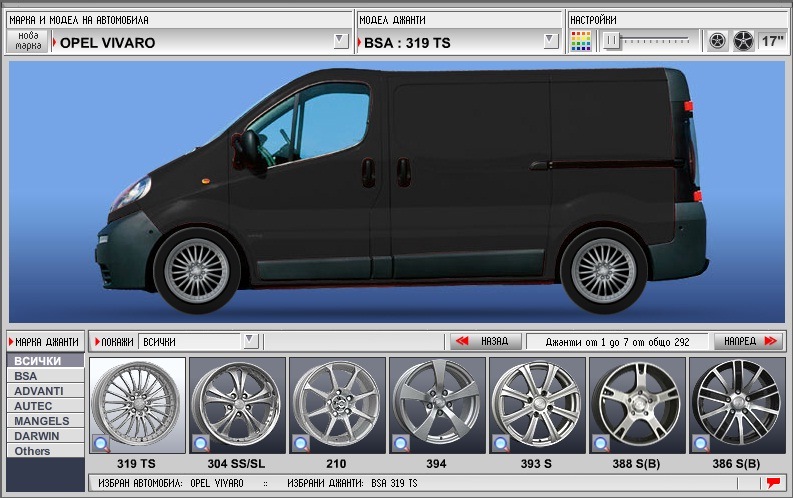Screen dimensions: 793x498
Task: Click the '388 S(B)' wheel label
Action: coord(636,464)
